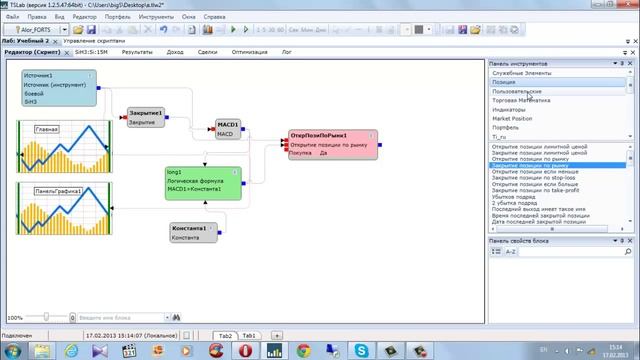Pin the Панель свойств блока panel
Image resolution: width=640 pixels, height=360 pixels.
point(622,241)
